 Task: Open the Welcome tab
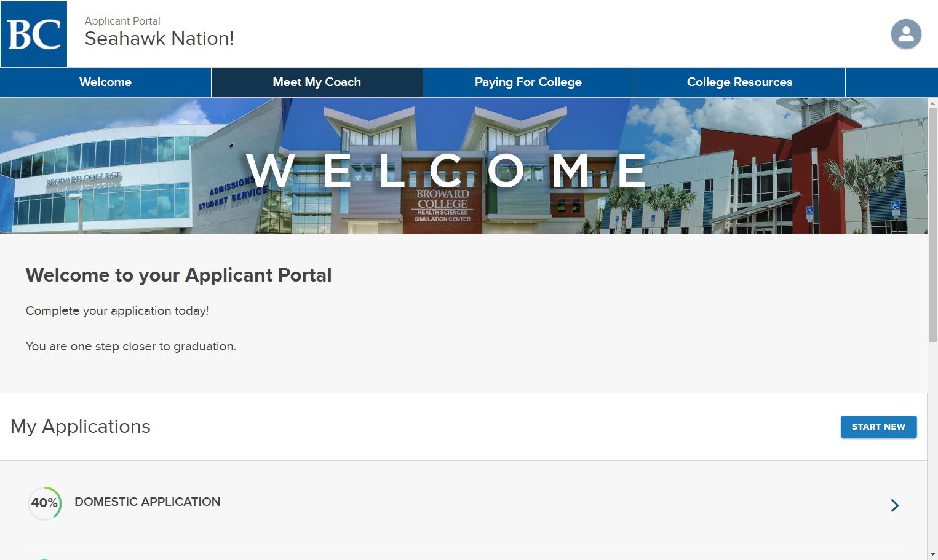[105, 82]
